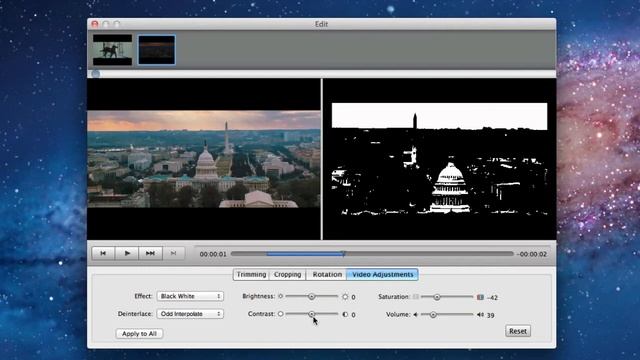Click the fast-forward playback button
This screenshot has height=360, width=640.
coord(150,253)
